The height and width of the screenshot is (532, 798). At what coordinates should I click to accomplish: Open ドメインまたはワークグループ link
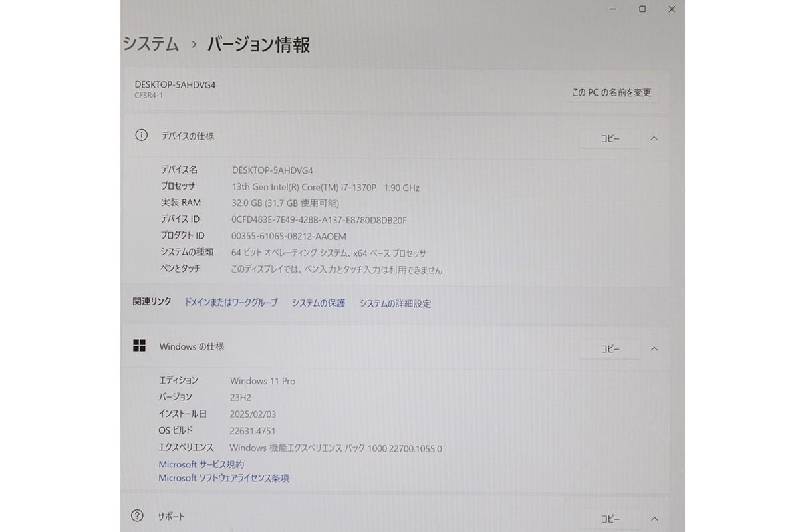[x=231, y=302]
